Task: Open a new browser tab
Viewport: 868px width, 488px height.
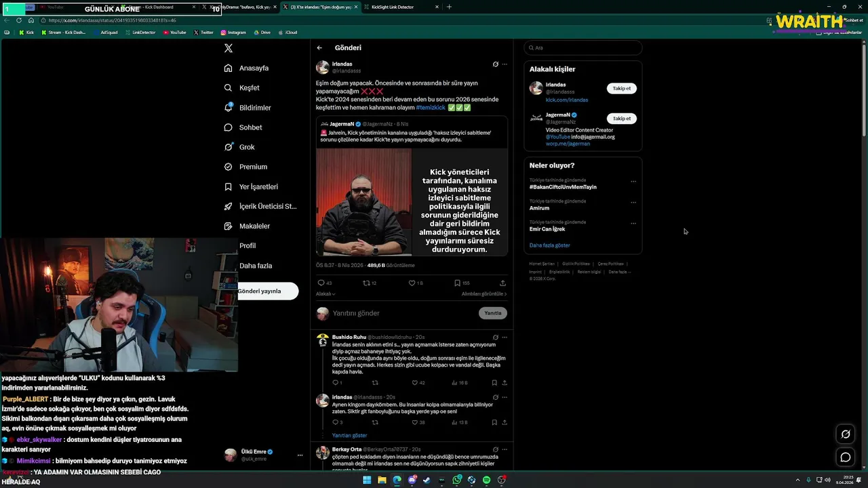Action: (x=449, y=7)
